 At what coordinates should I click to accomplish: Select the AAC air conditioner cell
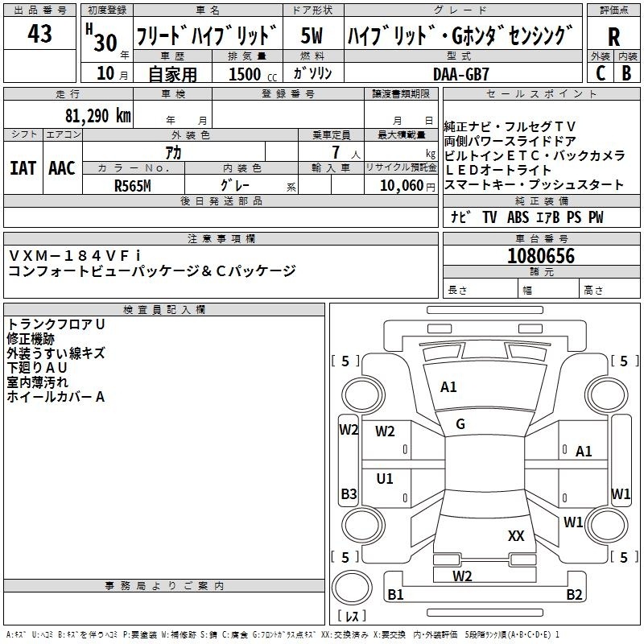click(61, 168)
